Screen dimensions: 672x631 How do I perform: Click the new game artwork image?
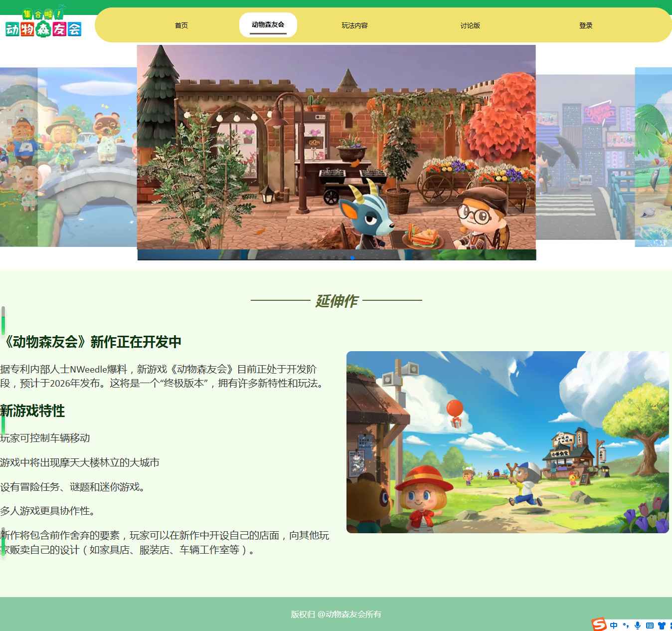[x=507, y=442]
